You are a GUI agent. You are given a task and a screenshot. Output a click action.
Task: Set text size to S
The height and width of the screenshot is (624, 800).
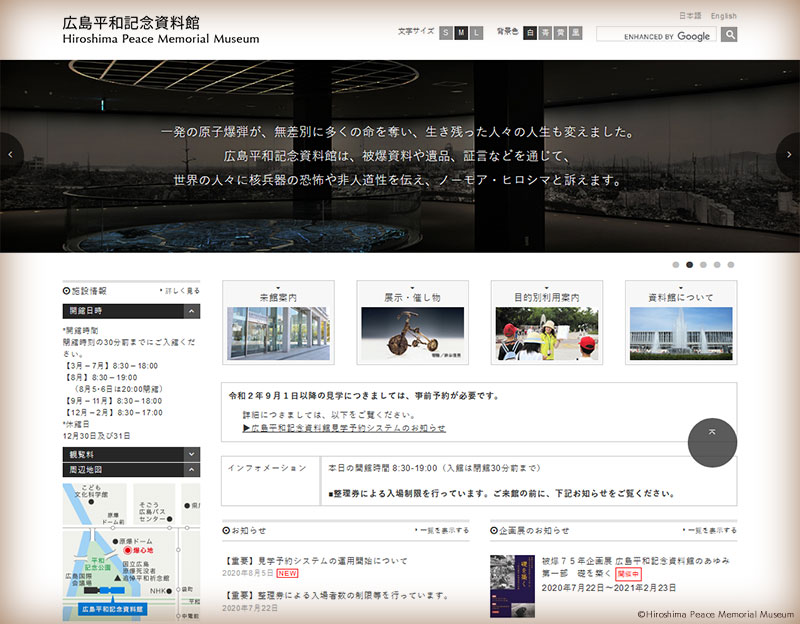coord(446,33)
